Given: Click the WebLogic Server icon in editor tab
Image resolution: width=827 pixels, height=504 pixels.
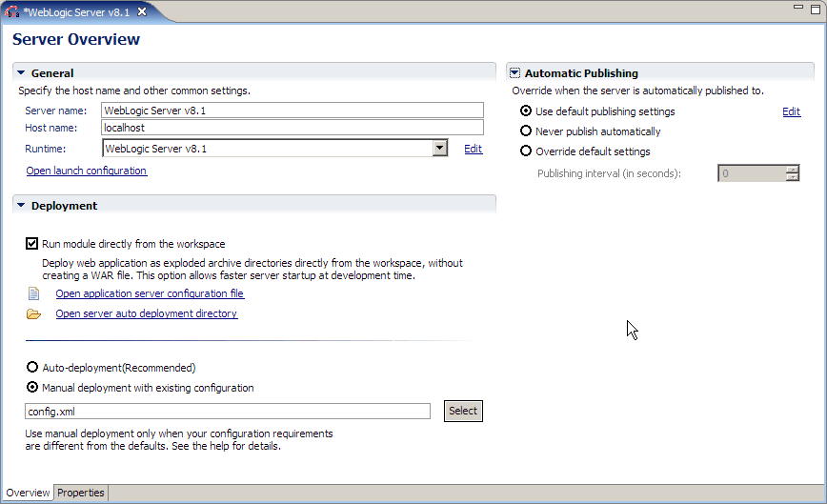Looking at the screenshot, I should pos(11,11).
